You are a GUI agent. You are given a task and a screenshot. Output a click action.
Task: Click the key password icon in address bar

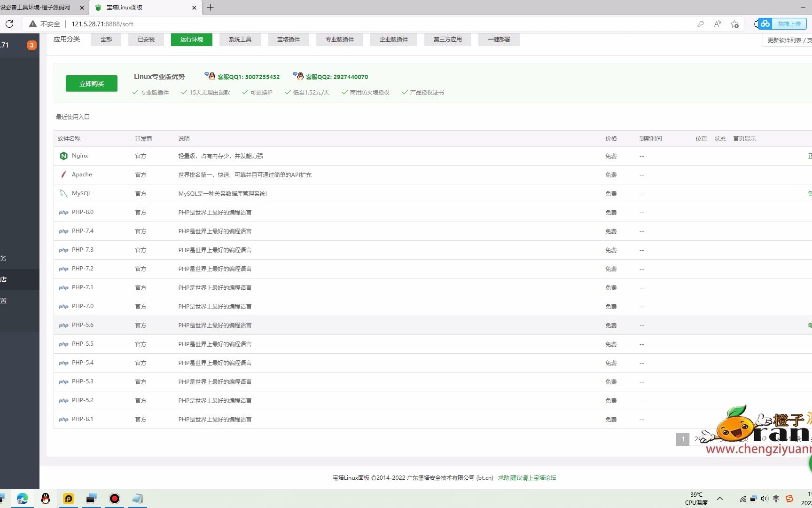point(701,24)
